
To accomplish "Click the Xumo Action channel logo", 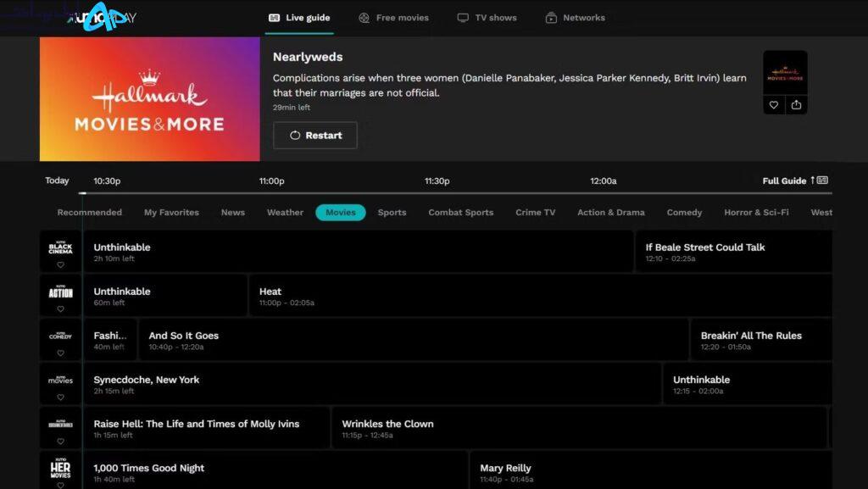I will 60,292.
